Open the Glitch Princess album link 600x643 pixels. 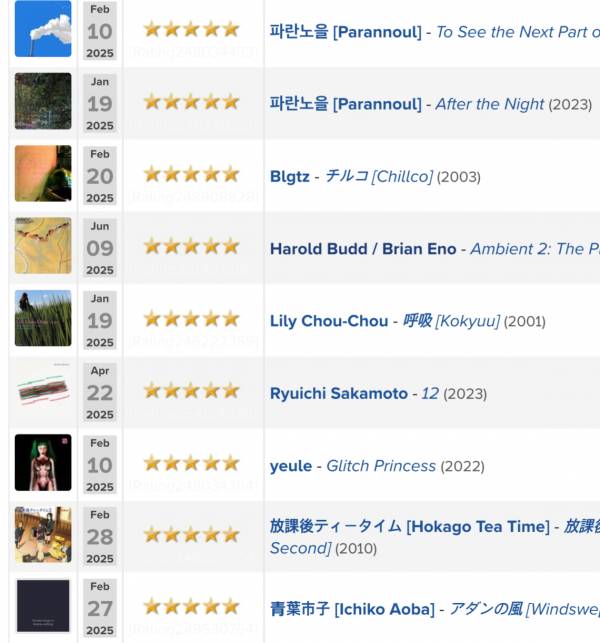click(x=381, y=466)
